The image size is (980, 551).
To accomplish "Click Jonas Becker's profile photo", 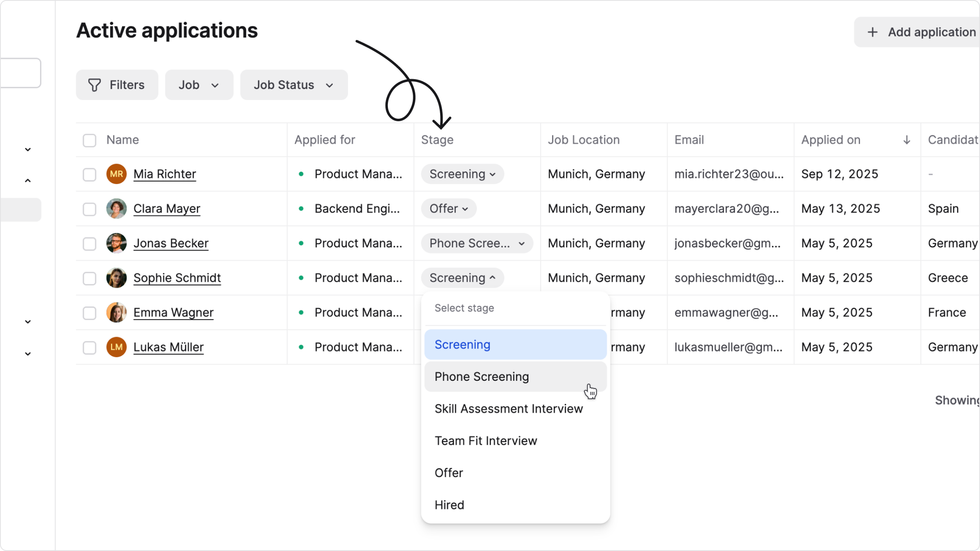I will point(117,243).
